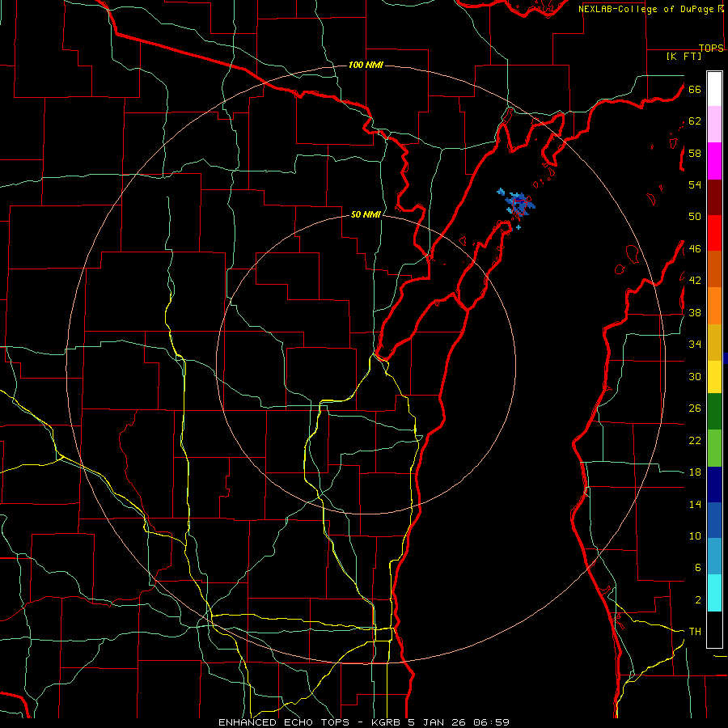Click the dark orange 46 kft legend swatch

714,269
